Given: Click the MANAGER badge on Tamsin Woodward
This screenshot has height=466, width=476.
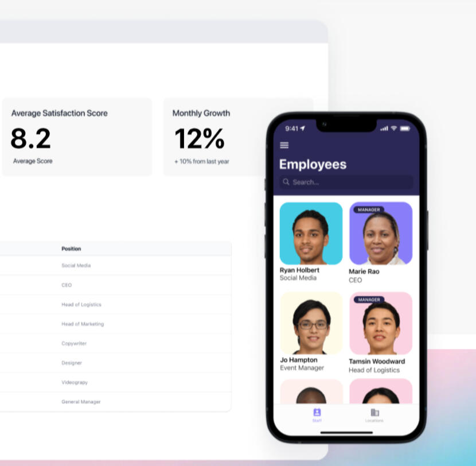Looking at the screenshot, I should [x=369, y=300].
